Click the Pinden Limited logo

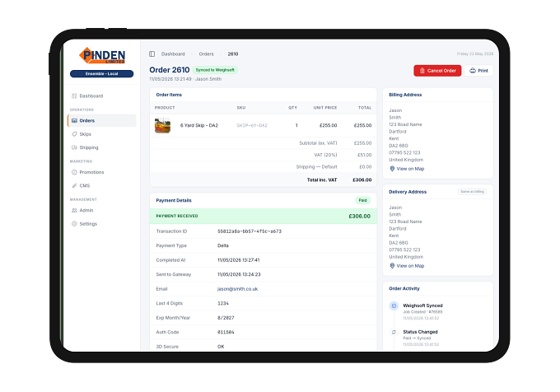[102, 56]
